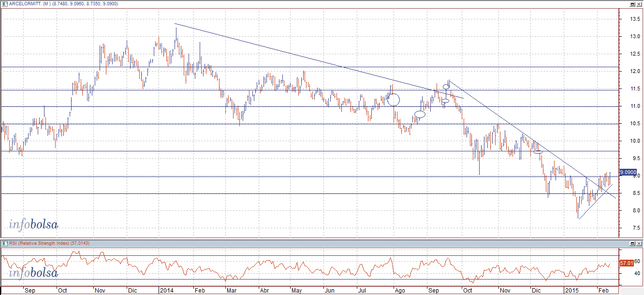Maximize the RSI indicator panel
The height and width of the screenshot is (295, 644).
632,243
